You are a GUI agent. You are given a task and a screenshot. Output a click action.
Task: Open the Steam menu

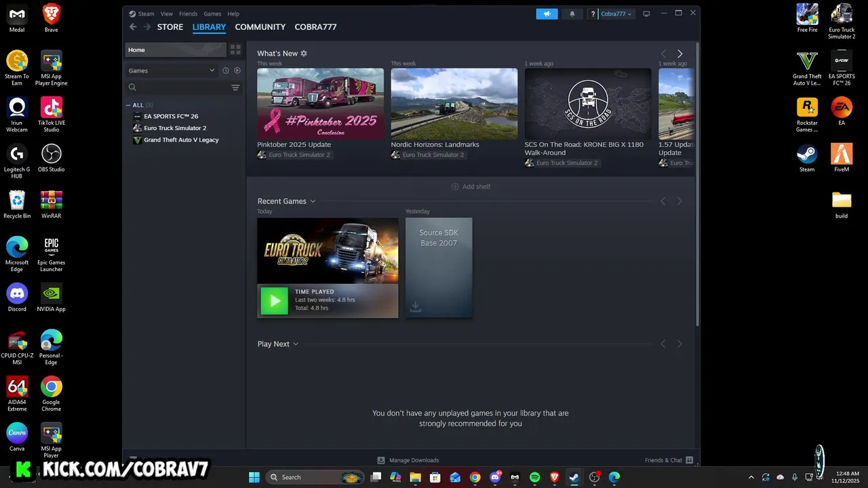(x=146, y=14)
